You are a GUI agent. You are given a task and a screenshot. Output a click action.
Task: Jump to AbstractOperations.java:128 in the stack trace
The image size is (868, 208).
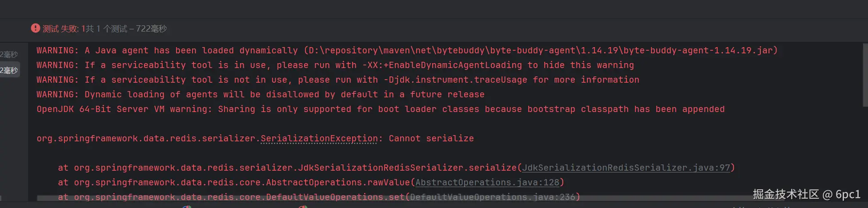tap(487, 183)
